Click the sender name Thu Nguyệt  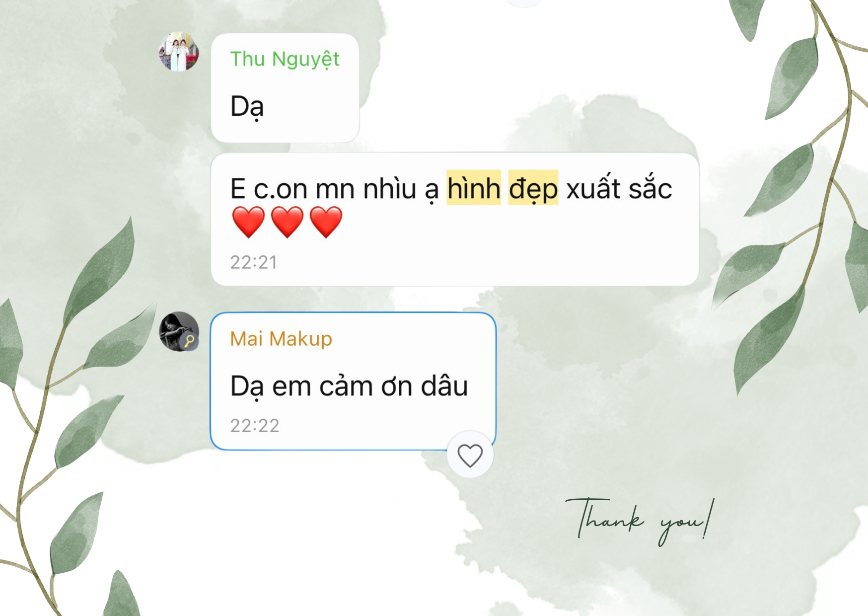tap(285, 60)
